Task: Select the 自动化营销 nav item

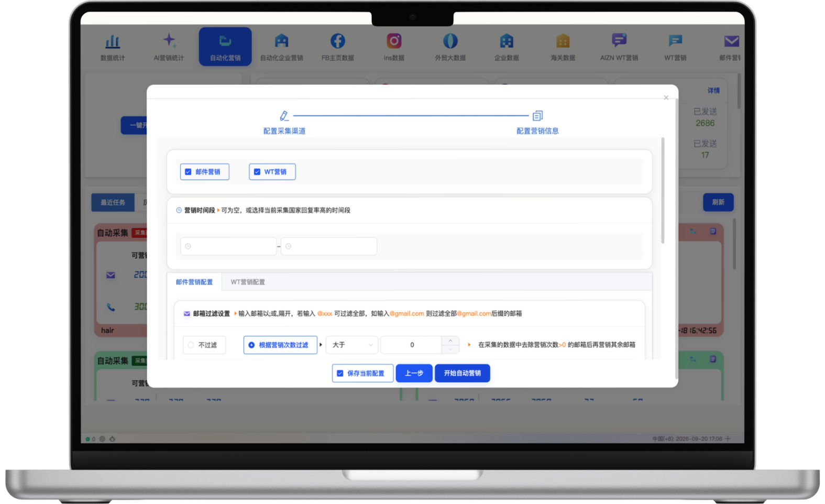Action: click(225, 47)
